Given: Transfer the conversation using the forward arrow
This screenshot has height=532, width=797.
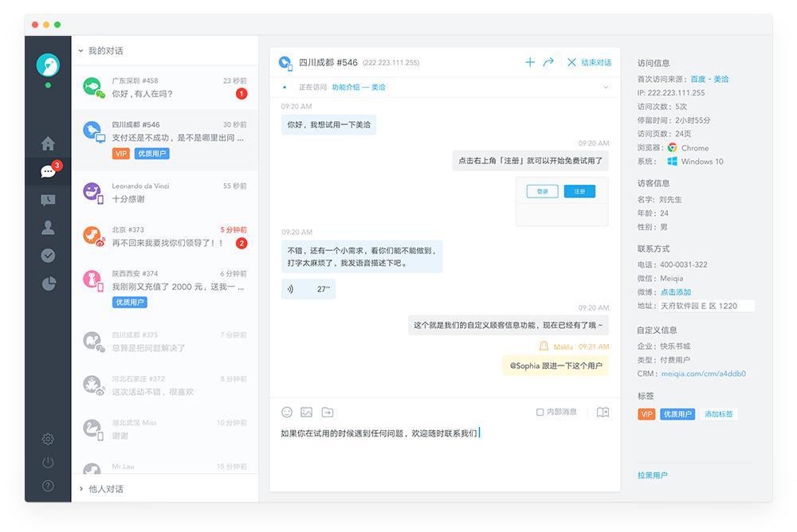Looking at the screenshot, I should click(x=548, y=61).
